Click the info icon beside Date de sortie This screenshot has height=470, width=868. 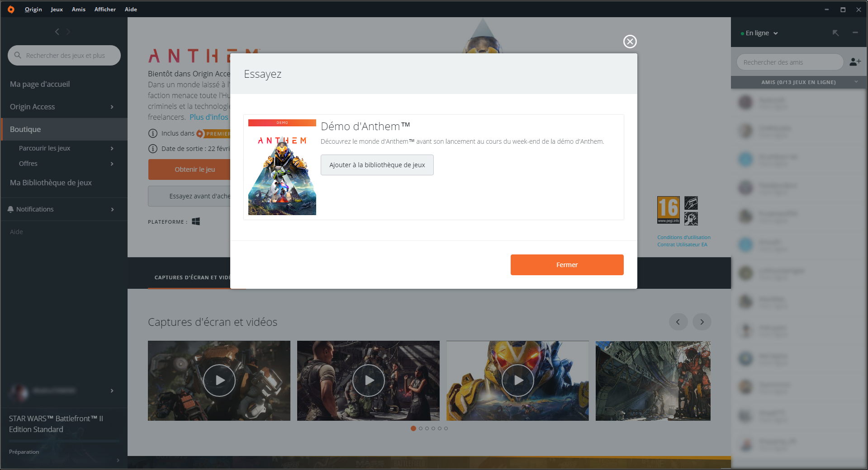153,149
